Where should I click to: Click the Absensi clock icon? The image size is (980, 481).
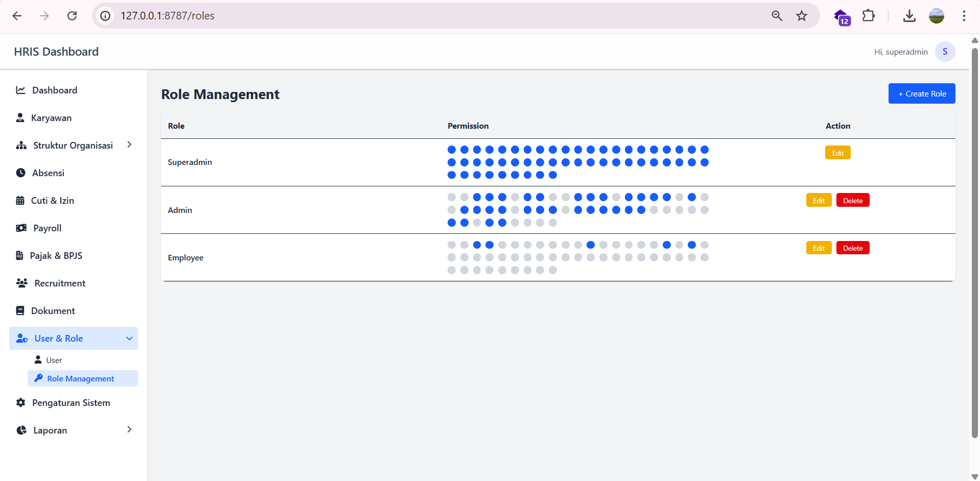pyautogui.click(x=20, y=173)
